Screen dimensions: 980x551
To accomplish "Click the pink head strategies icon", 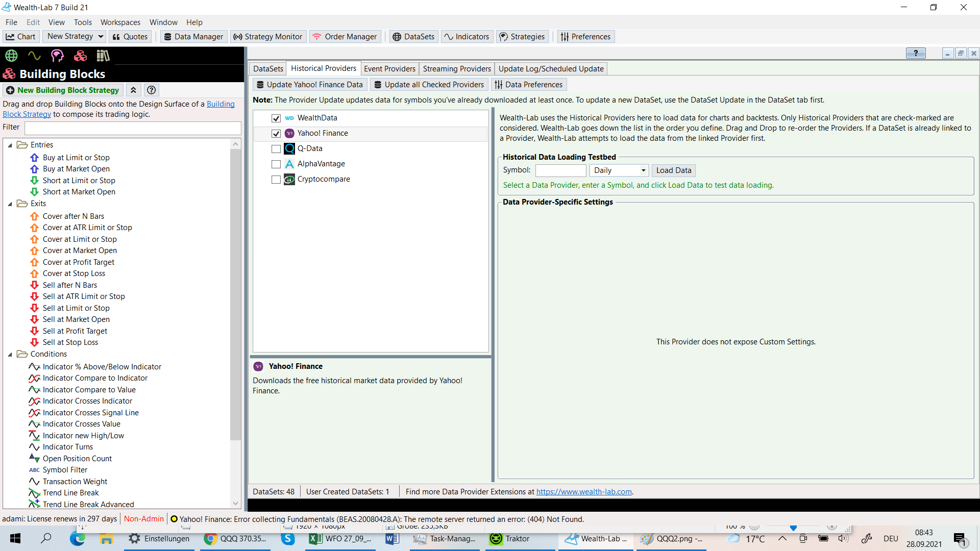I will coord(57,56).
